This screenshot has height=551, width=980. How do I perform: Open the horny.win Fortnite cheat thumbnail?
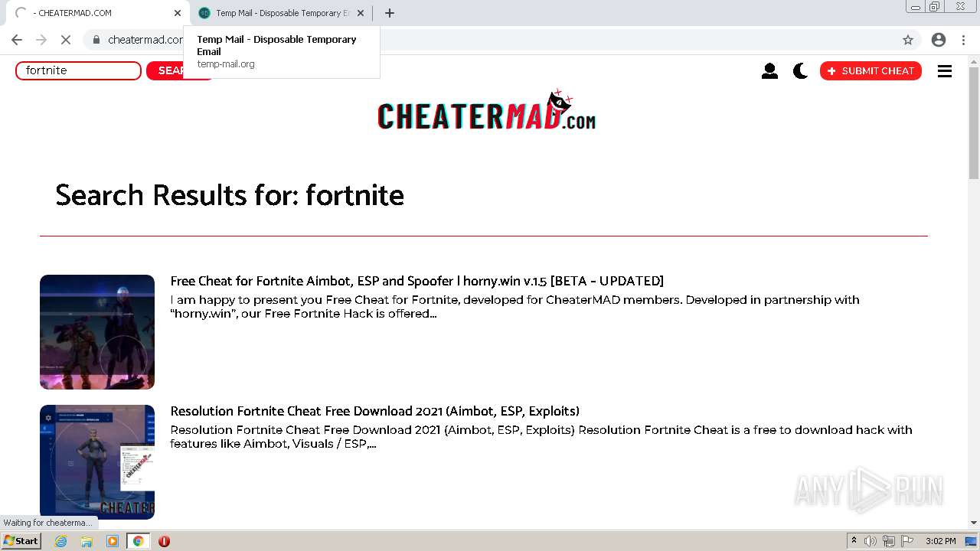(x=97, y=332)
